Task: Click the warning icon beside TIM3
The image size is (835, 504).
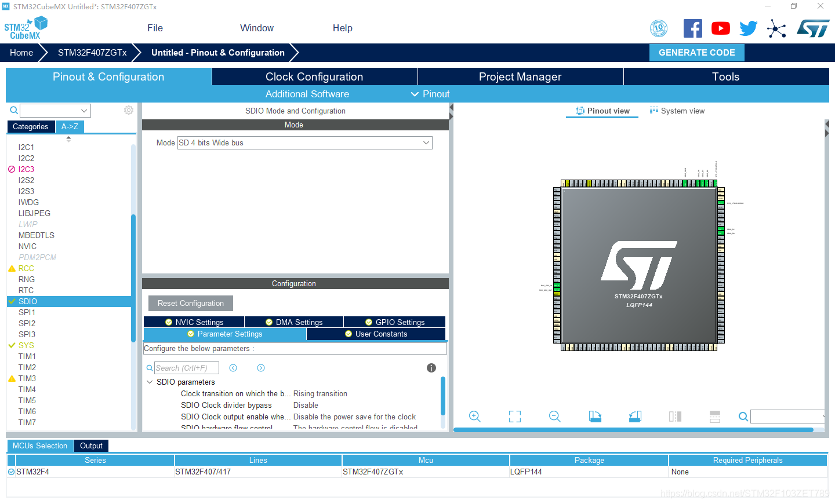Action: 12,378
